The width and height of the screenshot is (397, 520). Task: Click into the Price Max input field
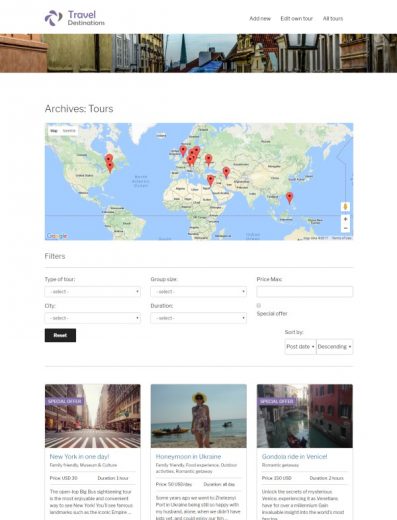305,292
